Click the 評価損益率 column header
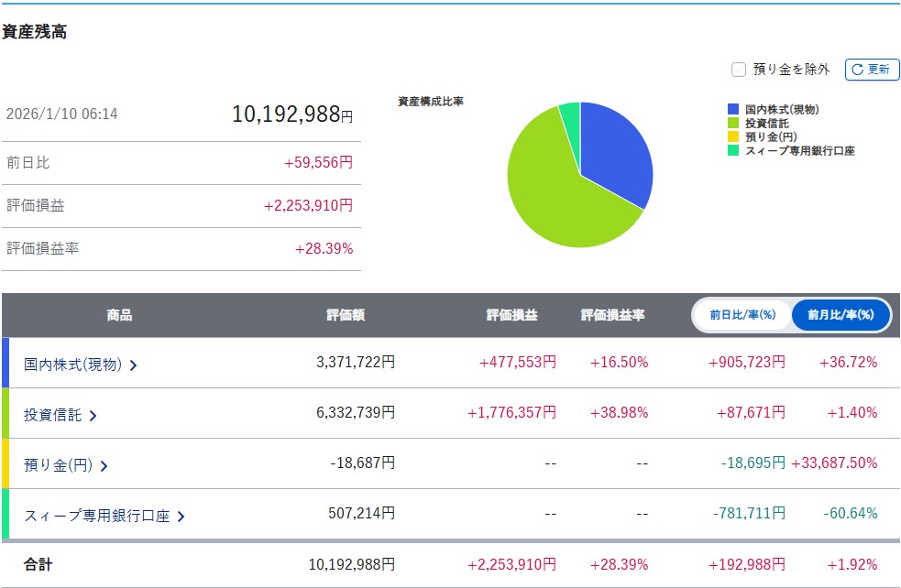The height and width of the screenshot is (588, 901). click(x=612, y=315)
